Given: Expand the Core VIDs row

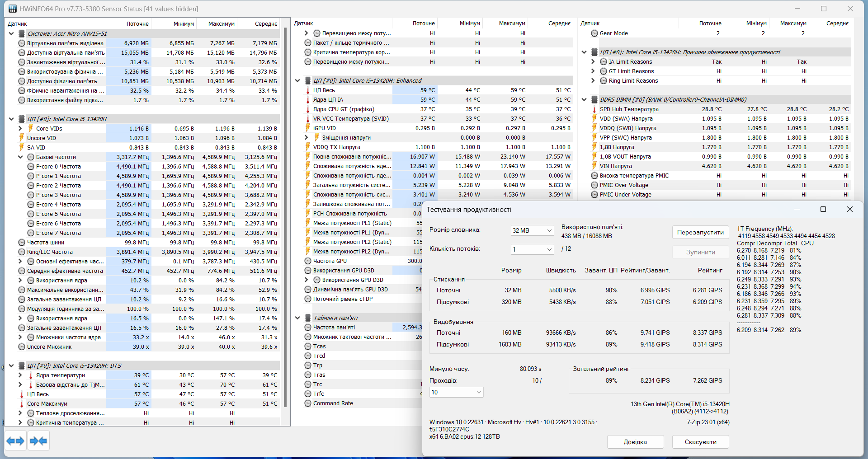Looking at the screenshot, I should [x=20, y=128].
